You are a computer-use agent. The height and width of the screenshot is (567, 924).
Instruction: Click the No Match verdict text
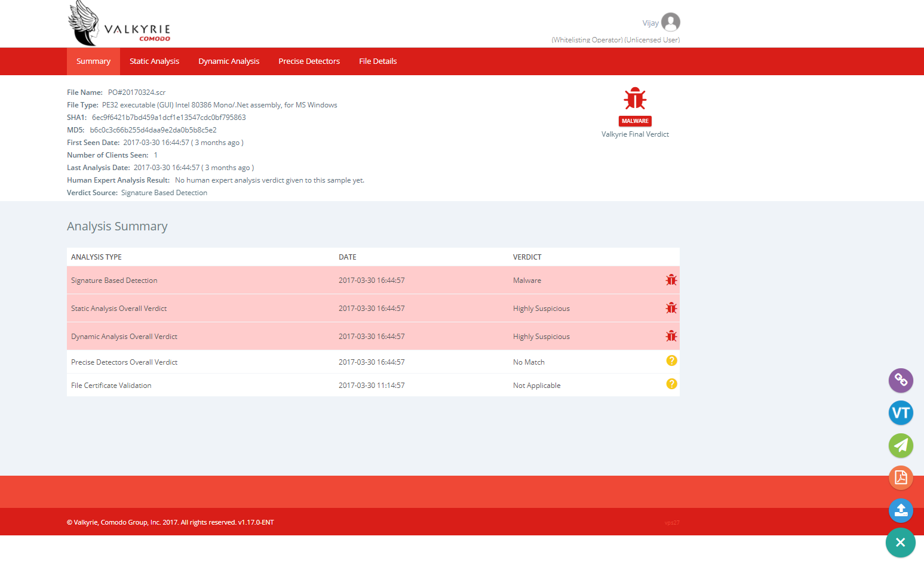point(529,362)
